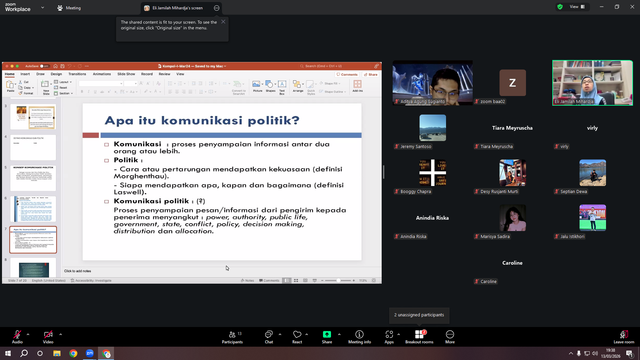Click the green Share screen button
Screen dimensions: 640x360
(327, 336)
